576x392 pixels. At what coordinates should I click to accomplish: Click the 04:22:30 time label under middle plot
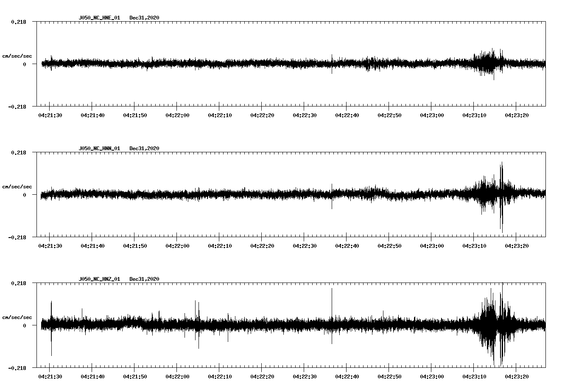click(x=305, y=244)
